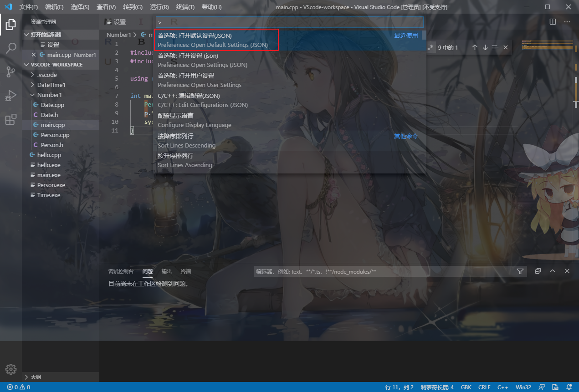Select Person.exe in the explorer
This screenshot has height=392, width=579.
[61, 185]
